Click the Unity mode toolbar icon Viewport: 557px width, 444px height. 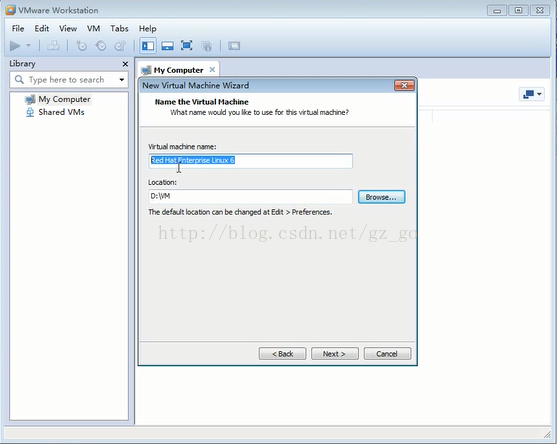click(206, 46)
